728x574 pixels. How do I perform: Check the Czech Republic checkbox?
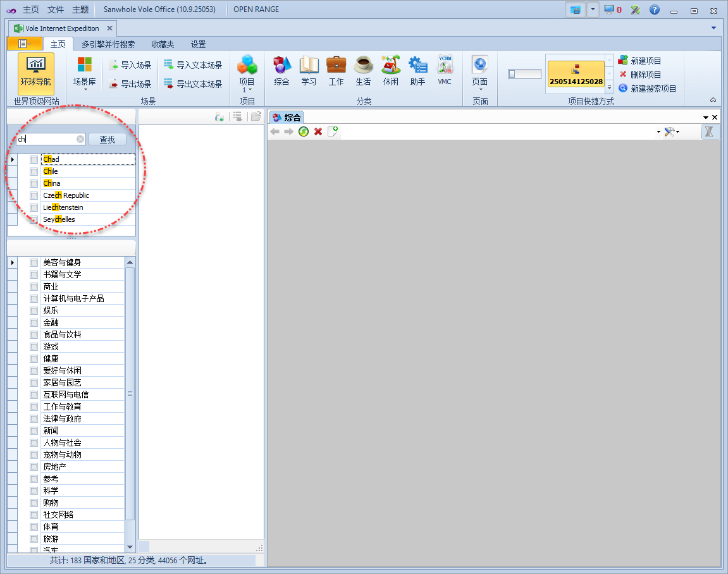(x=34, y=196)
